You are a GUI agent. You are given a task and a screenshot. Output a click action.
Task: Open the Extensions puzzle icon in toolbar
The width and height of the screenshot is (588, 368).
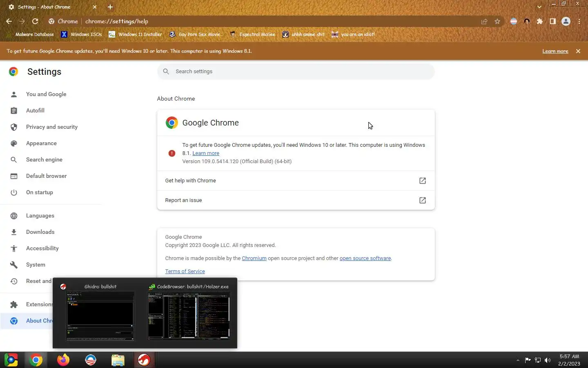540,21
